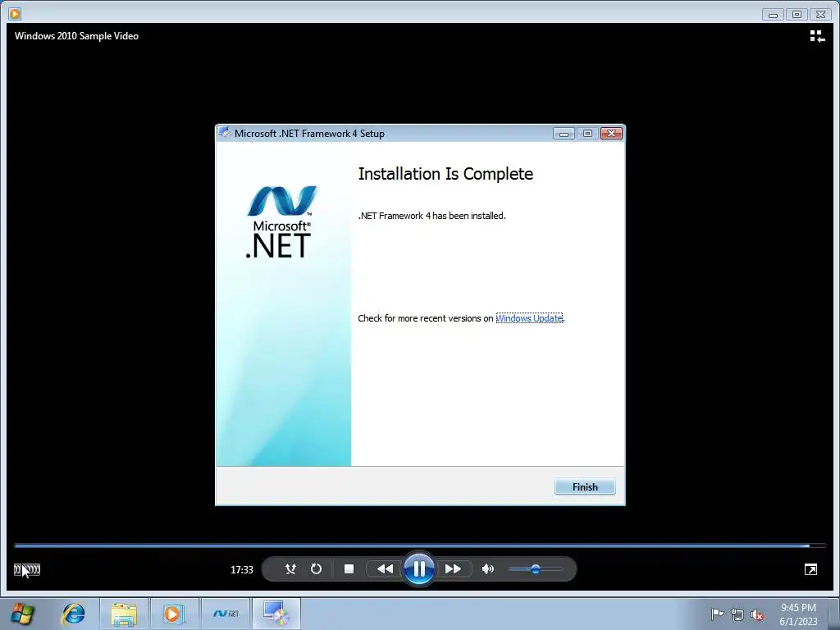Open the muted speaker tray icon
840x630 pixels.
point(757,614)
